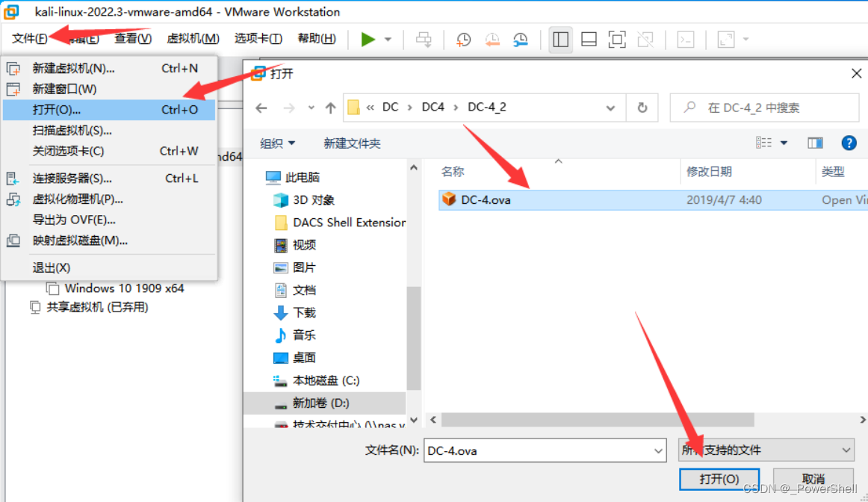Image resolution: width=868 pixels, height=502 pixels.
Task: Choose 连接服务器(S)... menu entry
Action: pyautogui.click(x=109, y=179)
